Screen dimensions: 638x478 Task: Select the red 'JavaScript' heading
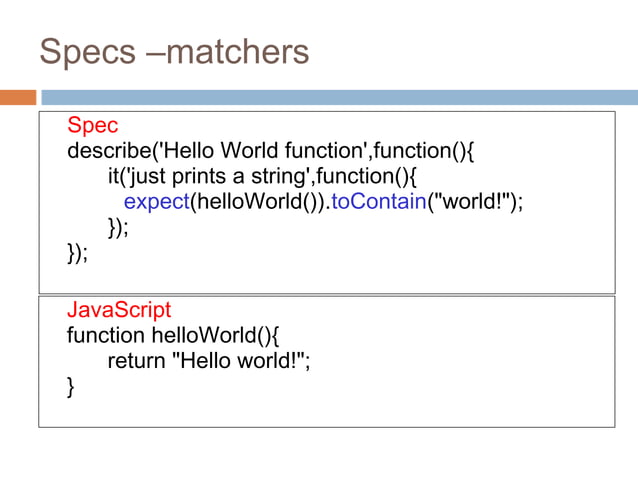click(x=119, y=310)
